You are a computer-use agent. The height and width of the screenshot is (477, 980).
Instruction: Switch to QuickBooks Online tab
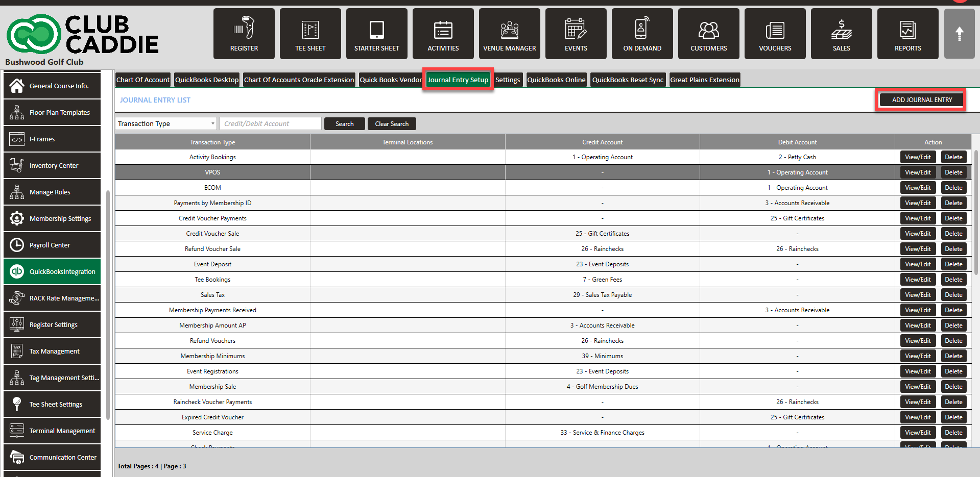556,80
